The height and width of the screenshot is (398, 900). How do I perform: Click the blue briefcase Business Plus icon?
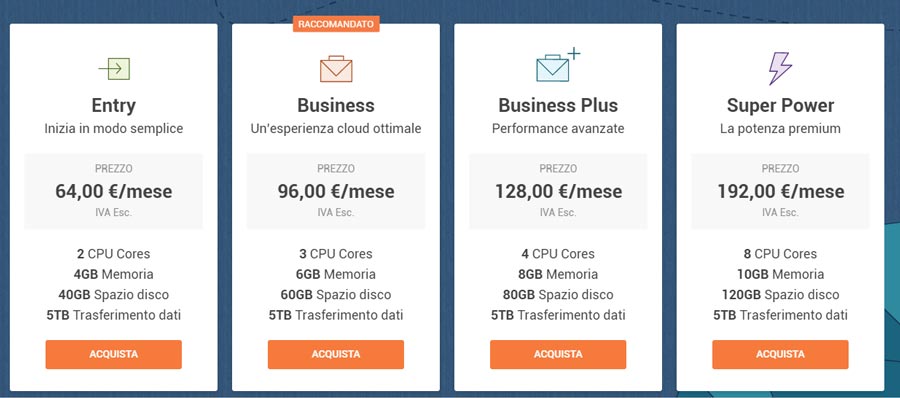558,65
